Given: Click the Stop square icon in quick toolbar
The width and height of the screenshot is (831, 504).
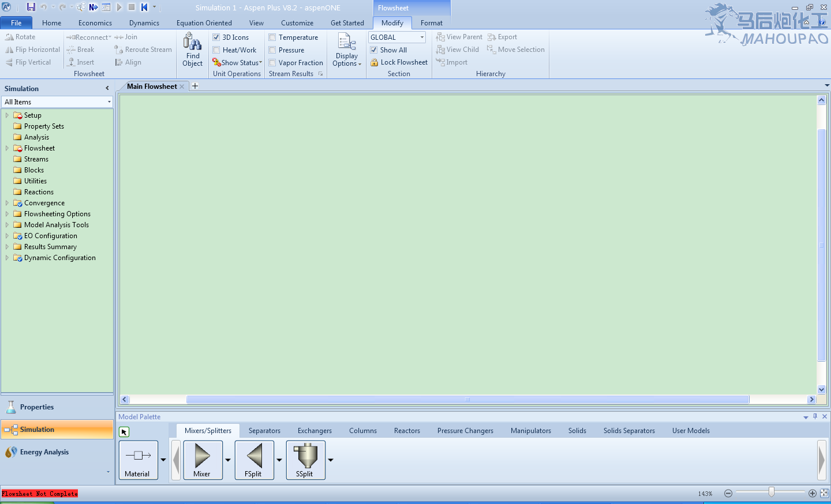Looking at the screenshot, I should click(132, 7).
